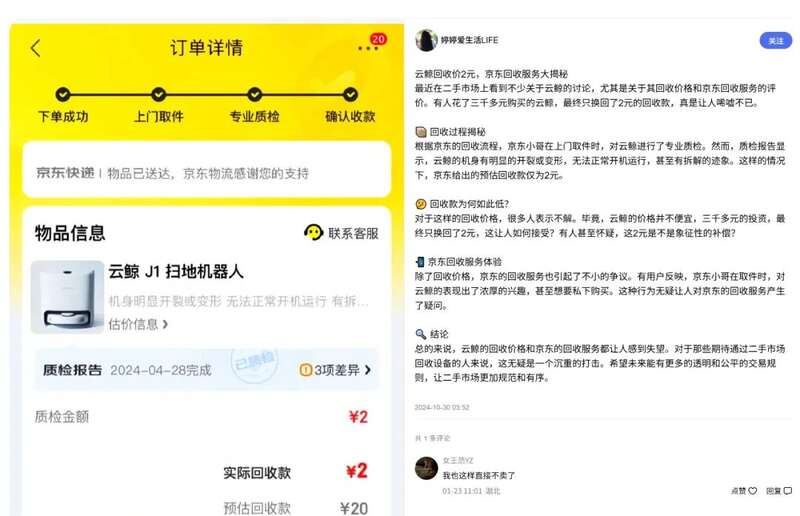Go back using the left arrow icon
Screen dimensions: 800x516
click(x=35, y=48)
